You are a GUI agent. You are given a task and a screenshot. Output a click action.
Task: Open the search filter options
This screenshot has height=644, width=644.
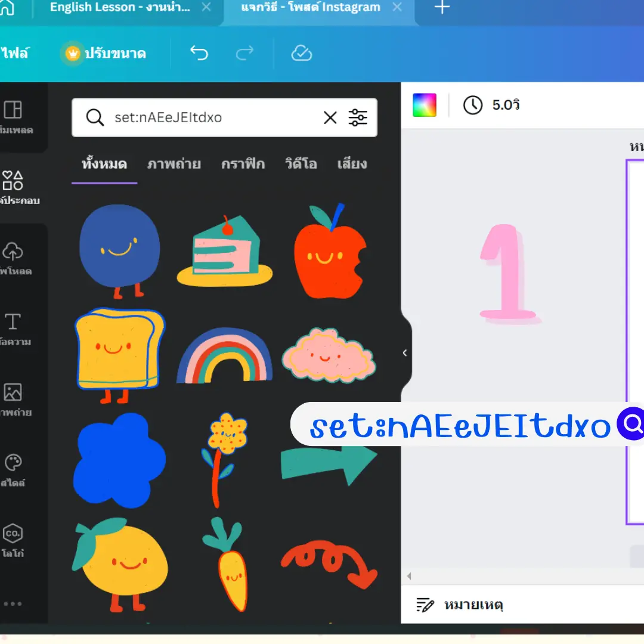(358, 117)
